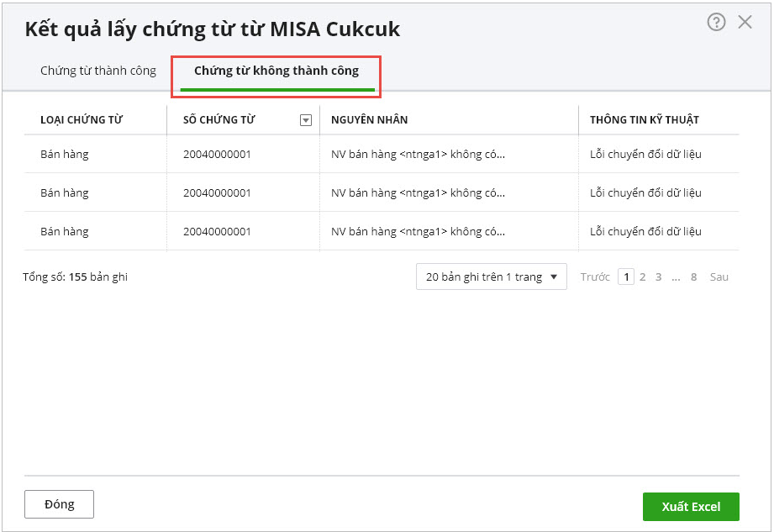Click third row's Lỗi chuyển đổi dữ liệu cell
774x532 pixels.
coord(645,232)
